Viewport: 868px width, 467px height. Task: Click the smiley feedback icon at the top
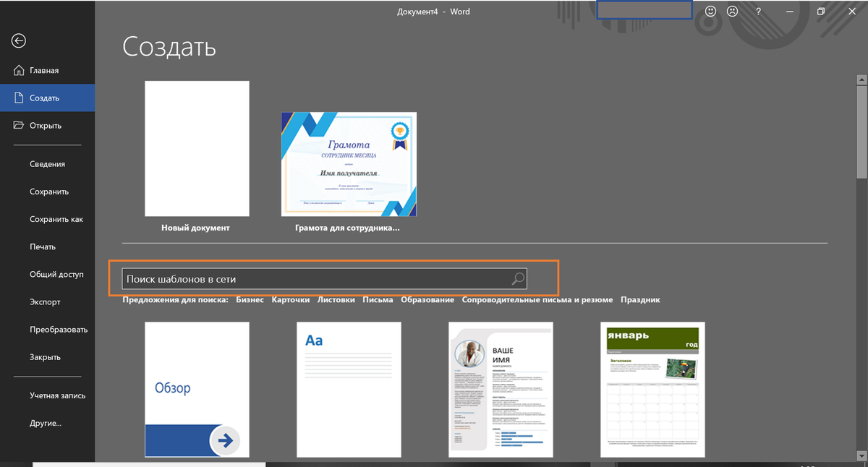point(710,11)
